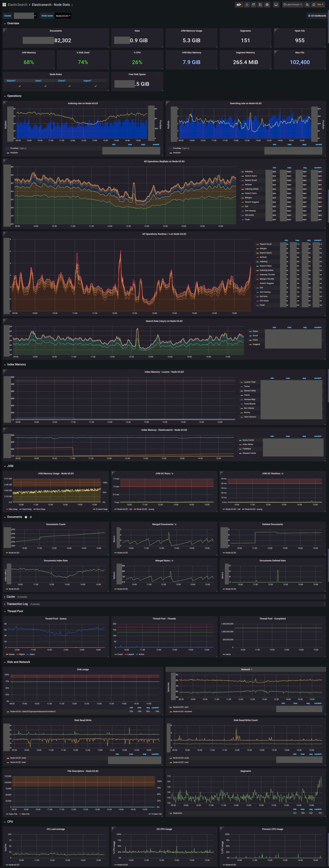Viewport: 329px width, 868px height.
Task: Open the Add panel button
Action: click(x=239, y=5)
